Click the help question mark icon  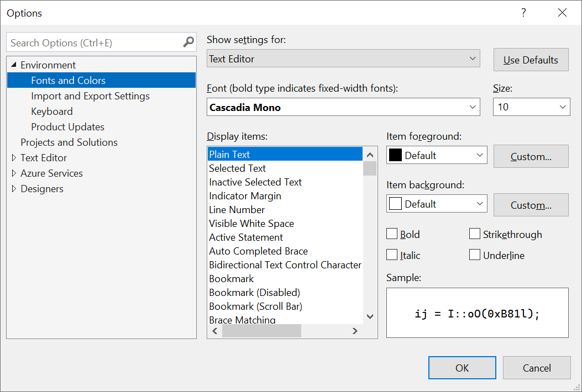523,13
